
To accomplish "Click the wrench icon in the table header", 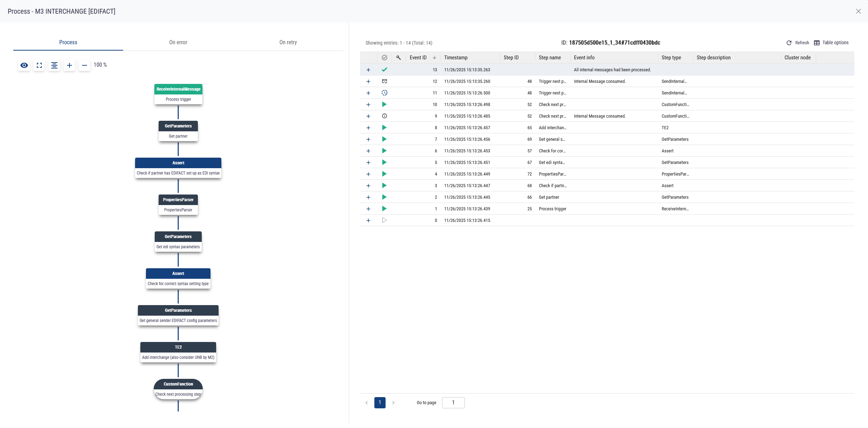I will (398, 57).
